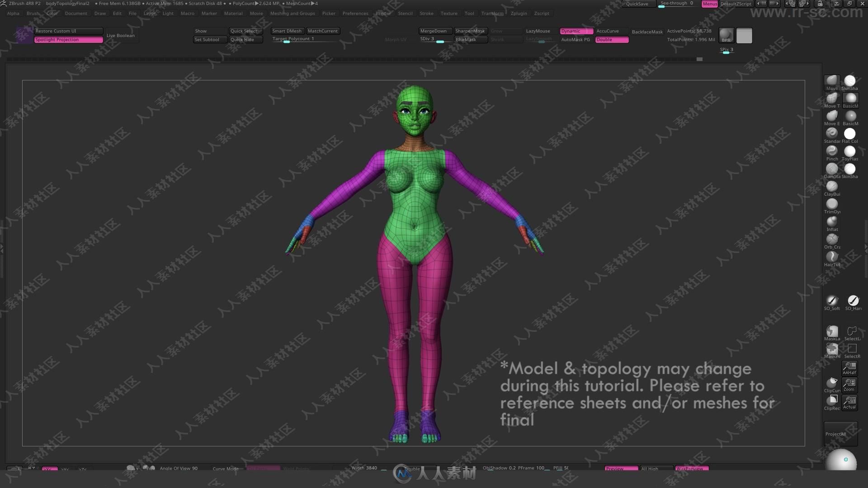
Task: Select the SelectLasso tool
Action: point(852,333)
